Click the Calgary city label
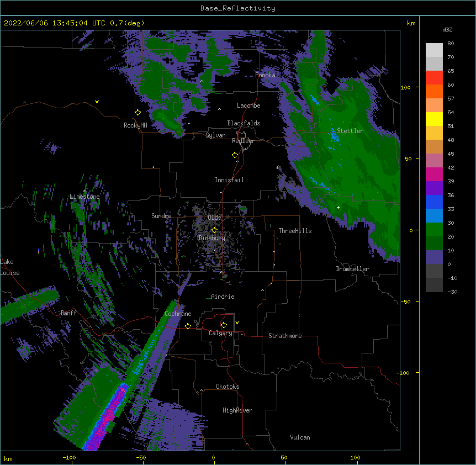The image size is (476, 465). coord(220,333)
